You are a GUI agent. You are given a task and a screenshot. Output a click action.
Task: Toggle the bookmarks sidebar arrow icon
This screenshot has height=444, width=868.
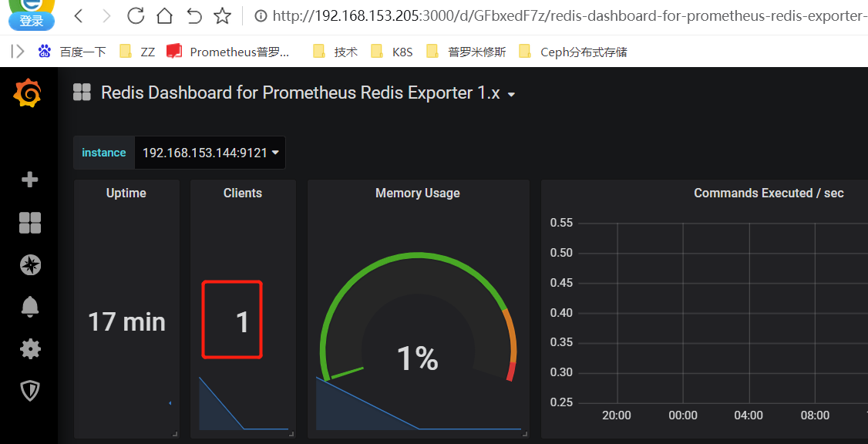click(18, 52)
